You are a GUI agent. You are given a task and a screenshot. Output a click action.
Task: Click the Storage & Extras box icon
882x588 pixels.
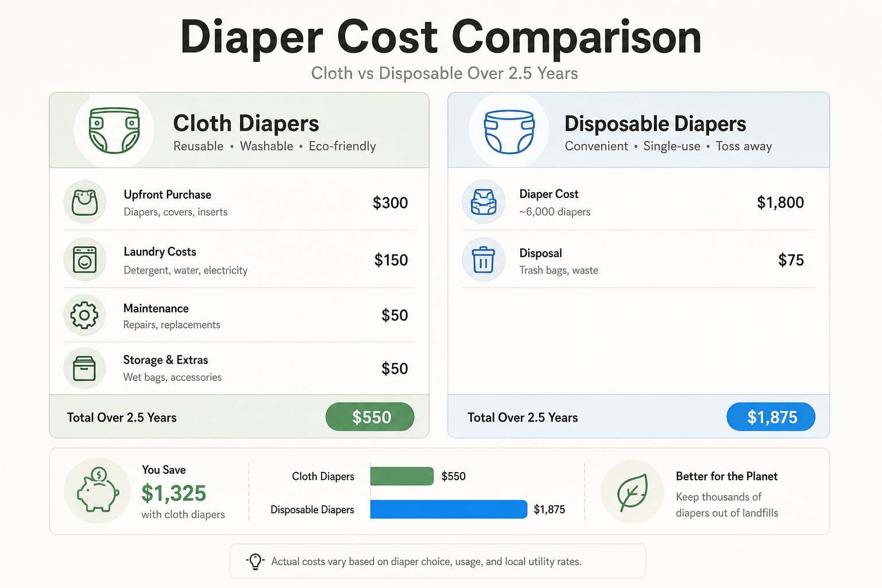point(84,369)
